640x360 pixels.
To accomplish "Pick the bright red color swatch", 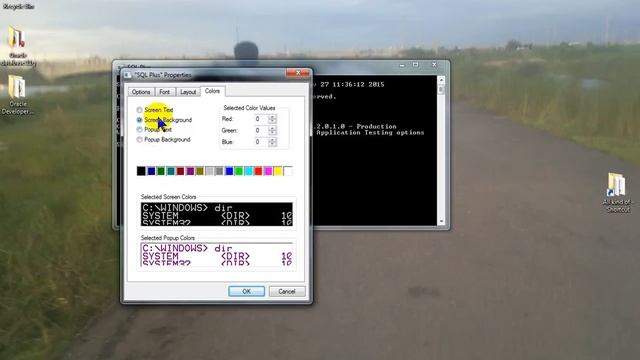I will click(x=259, y=171).
